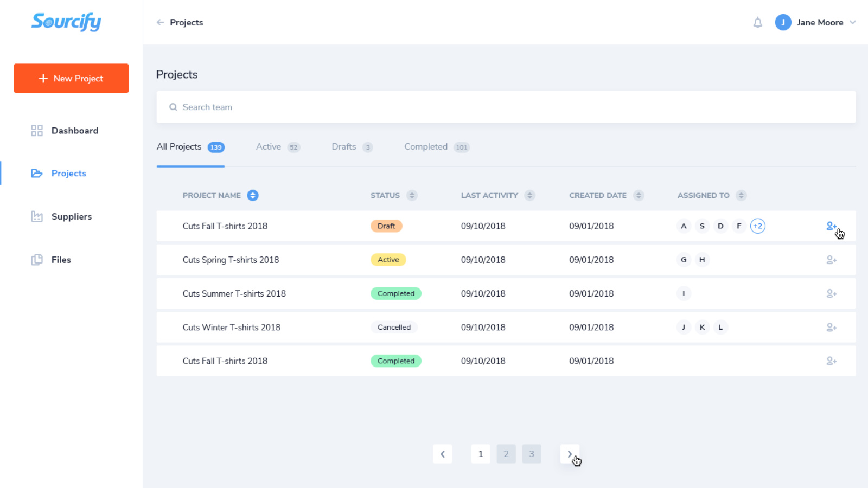
Task: Open Cuts Summer T-shirts 2018 project
Action: coord(234,293)
